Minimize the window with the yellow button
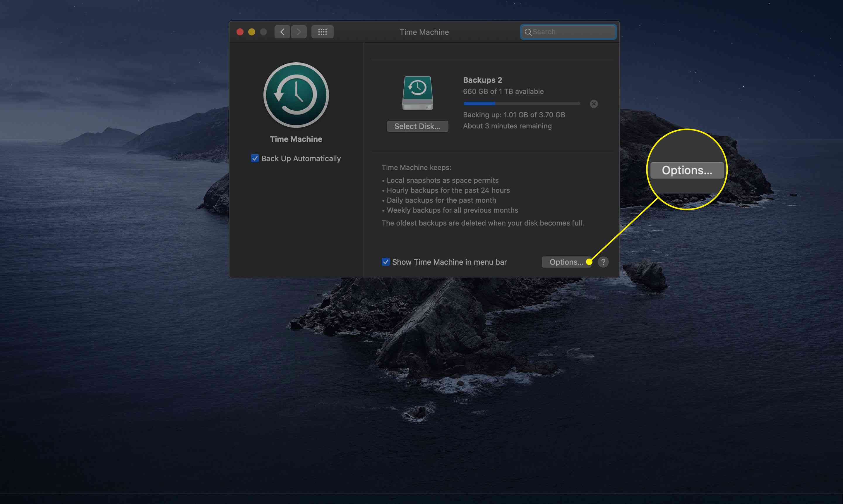The image size is (843, 504). tap(251, 32)
